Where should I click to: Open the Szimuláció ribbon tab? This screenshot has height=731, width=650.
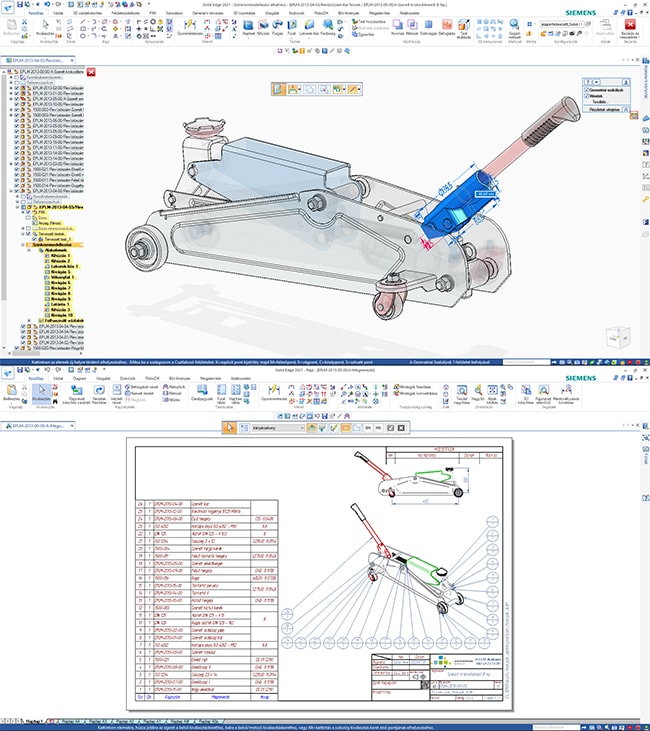click(x=174, y=13)
